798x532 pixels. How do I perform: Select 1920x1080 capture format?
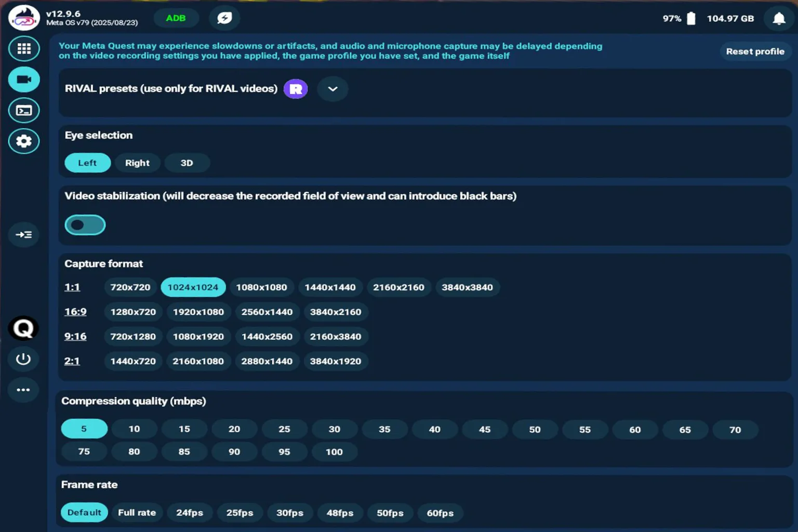[198, 312]
